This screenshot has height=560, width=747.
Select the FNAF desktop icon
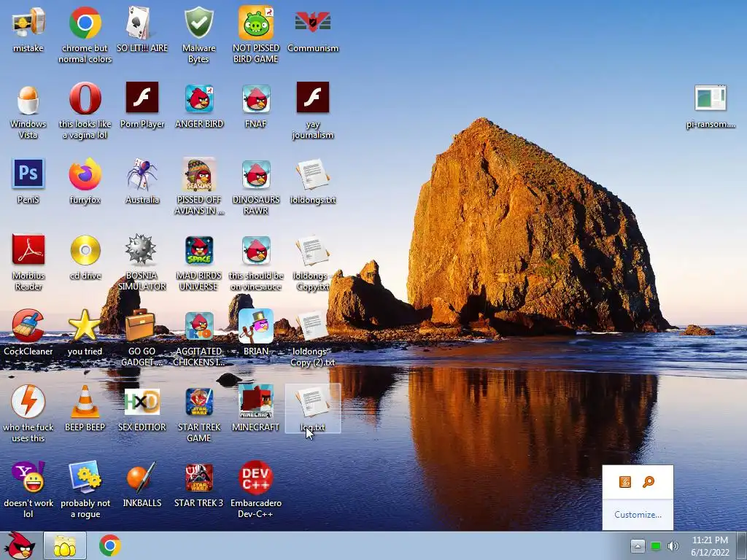[x=256, y=106]
